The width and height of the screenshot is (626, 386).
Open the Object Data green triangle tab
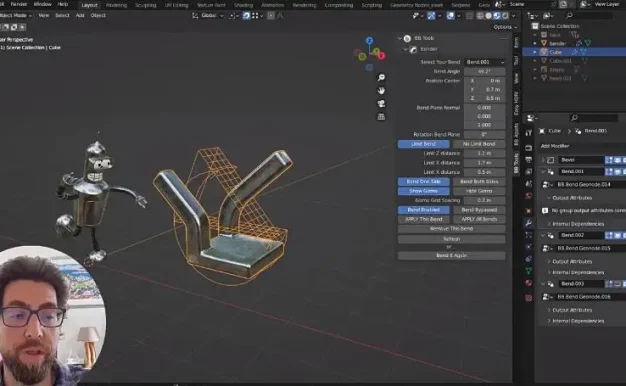click(528, 271)
